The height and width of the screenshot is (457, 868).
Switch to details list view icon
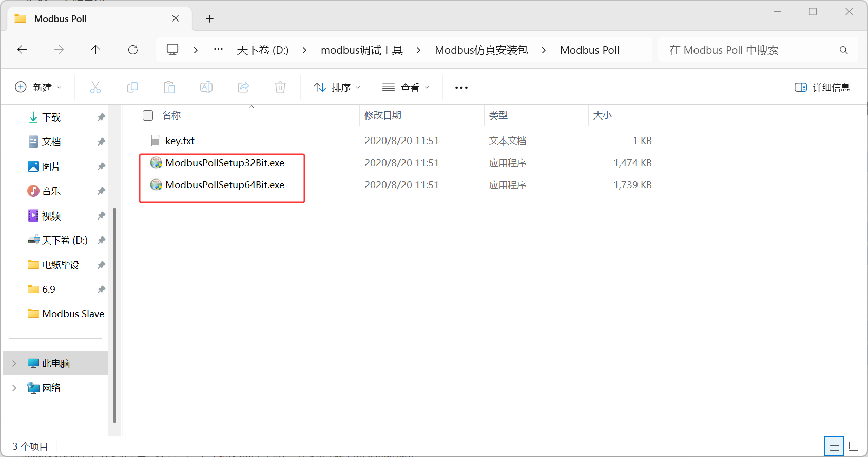(834, 446)
